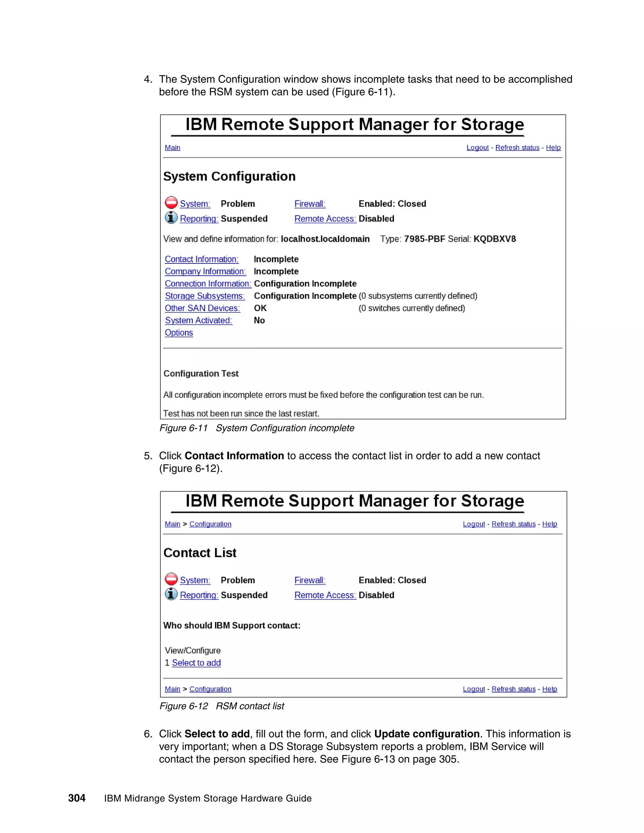
Task: Click Refresh status at bottom of Contact List
Action: [x=514, y=689]
